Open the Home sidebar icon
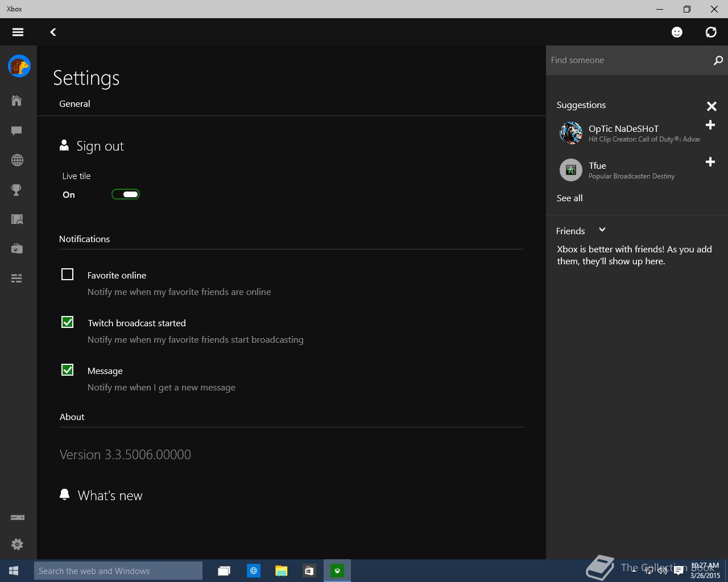The width and height of the screenshot is (728, 582). point(16,101)
